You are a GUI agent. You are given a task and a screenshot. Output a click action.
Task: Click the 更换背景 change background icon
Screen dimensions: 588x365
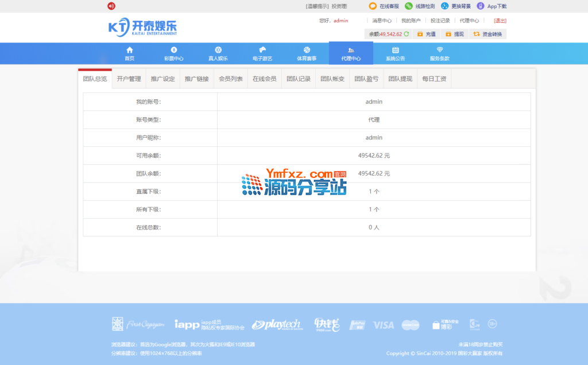(444, 6)
